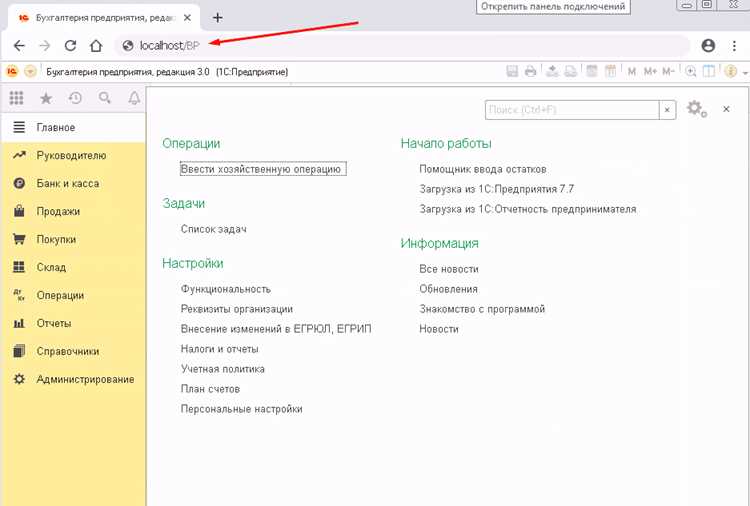Open the 1C main menu dropdown circle

coord(30,72)
